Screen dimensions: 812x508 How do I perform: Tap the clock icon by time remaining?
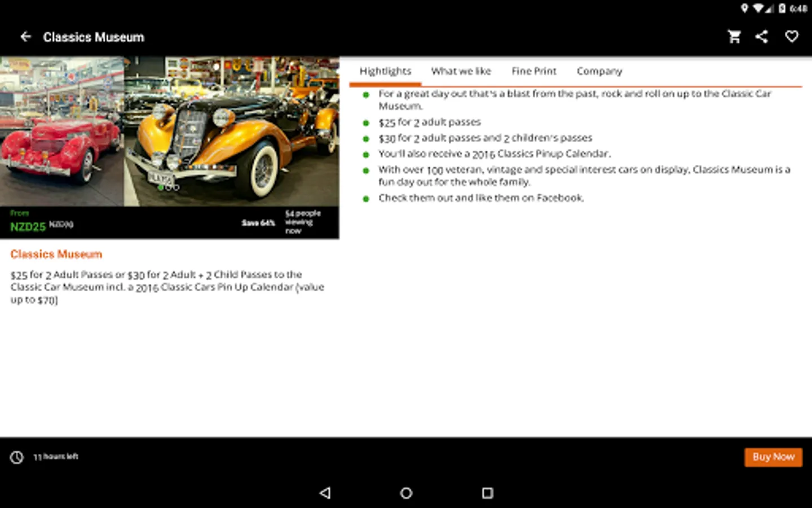point(17,457)
